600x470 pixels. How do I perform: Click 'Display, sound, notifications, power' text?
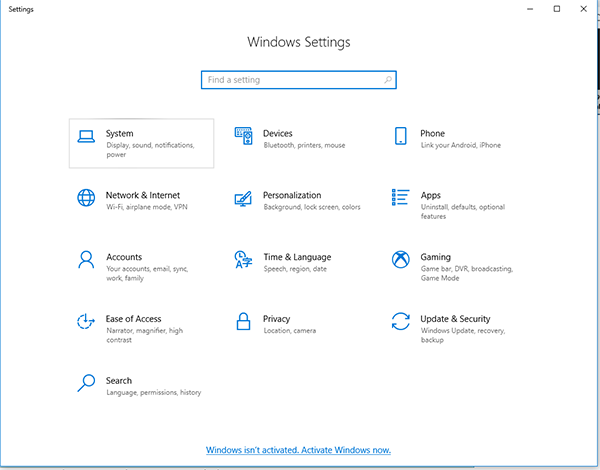[x=150, y=150]
